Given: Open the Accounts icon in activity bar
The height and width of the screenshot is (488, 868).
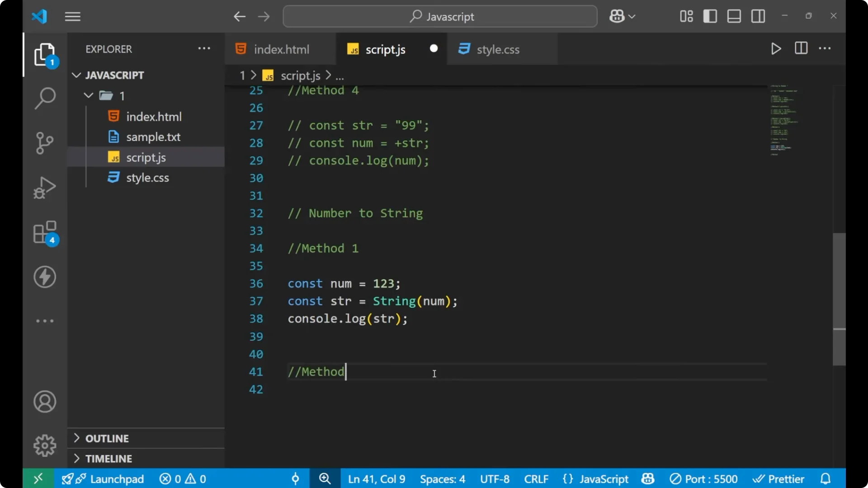Looking at the screenshot, I should point(44,402).
